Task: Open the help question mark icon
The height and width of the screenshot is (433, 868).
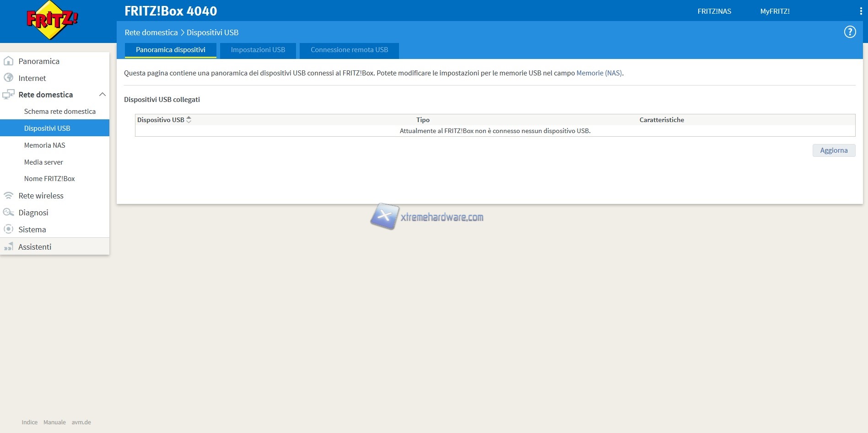Action: (x=850, y=32)
